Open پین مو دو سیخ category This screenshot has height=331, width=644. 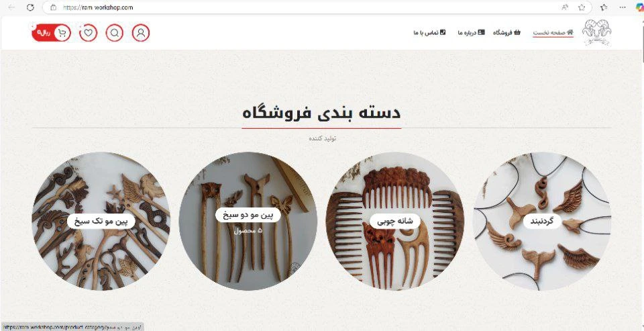pos(248,221)
